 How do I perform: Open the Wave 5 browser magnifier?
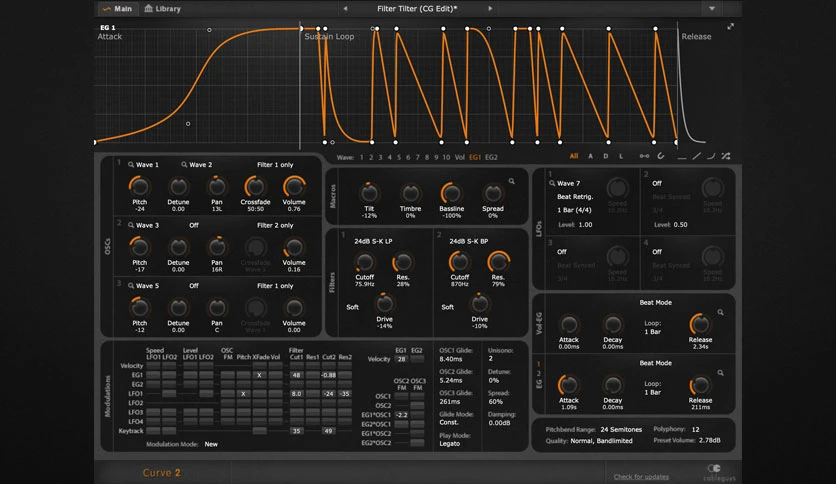131,286
